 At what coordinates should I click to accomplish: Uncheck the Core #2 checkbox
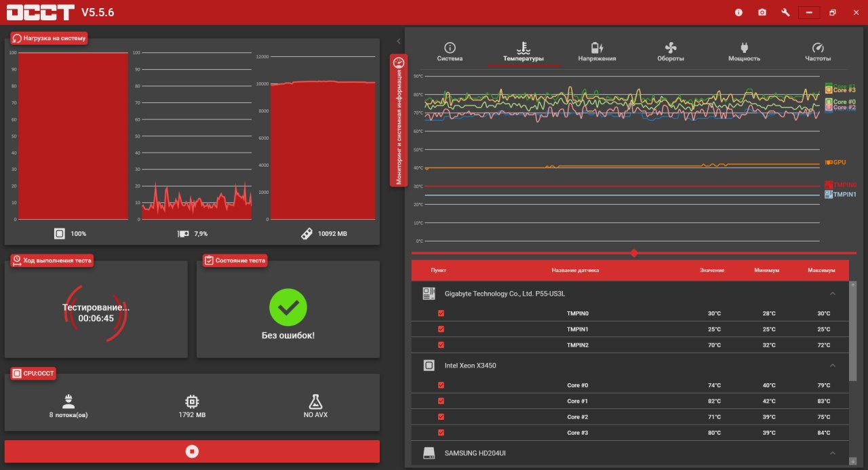tap(441, 416)
